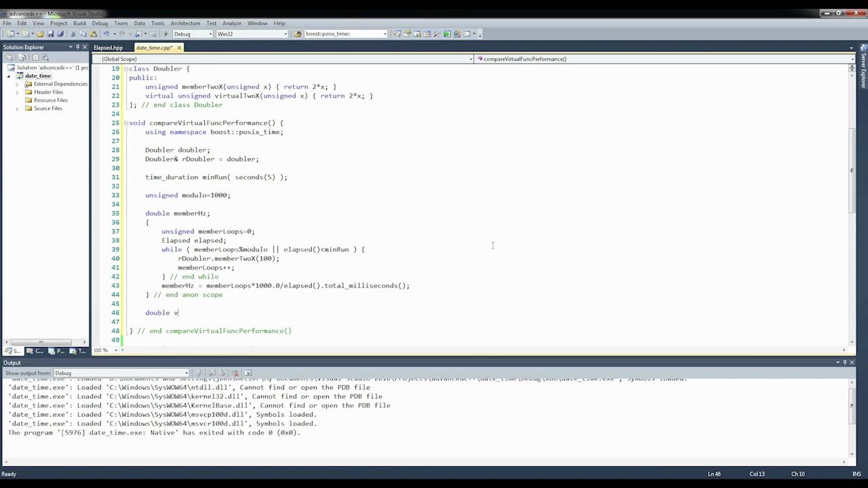This screenshot has width=868, height=488.
Task: Open the Edit menu
Action: [22, 23]
